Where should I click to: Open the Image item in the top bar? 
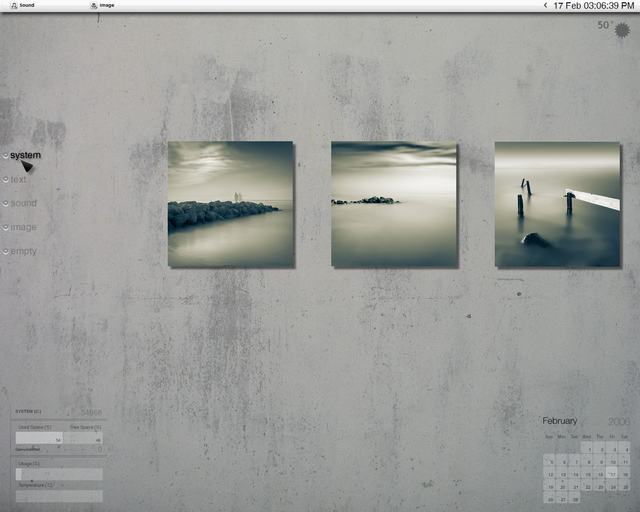(102, 5)
